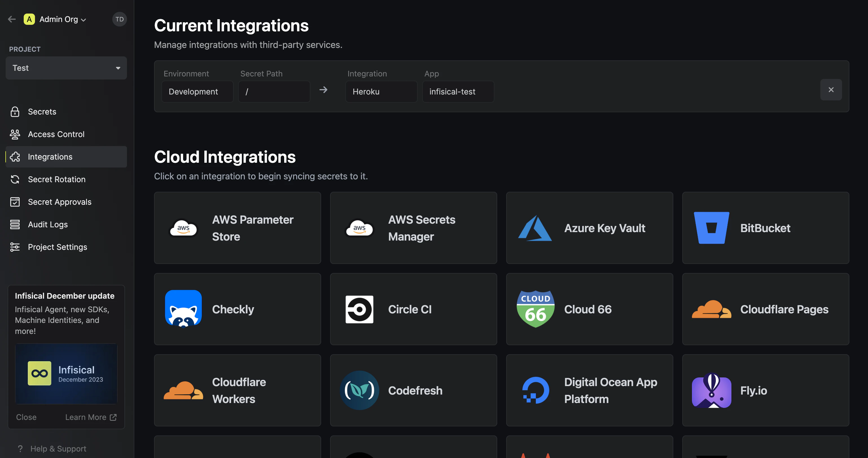The height and width of the screenshot is (458, 868).
Task: Open the Cloud 66 card title
Action: pos(588,309)
